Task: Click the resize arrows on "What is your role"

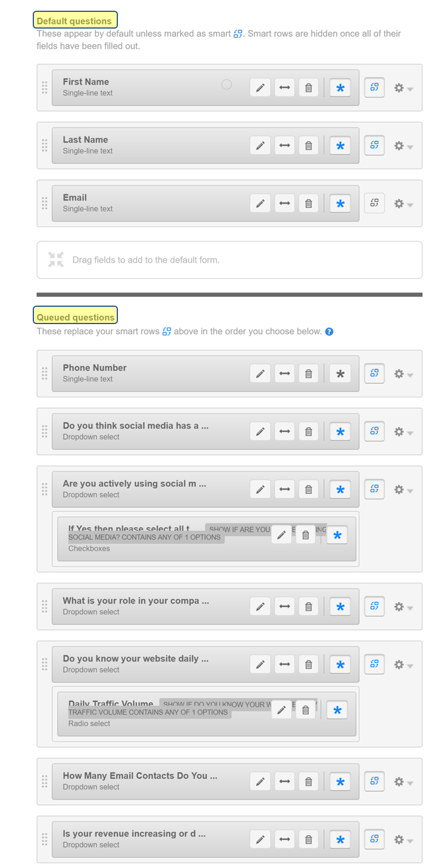Action: [284, 606]
